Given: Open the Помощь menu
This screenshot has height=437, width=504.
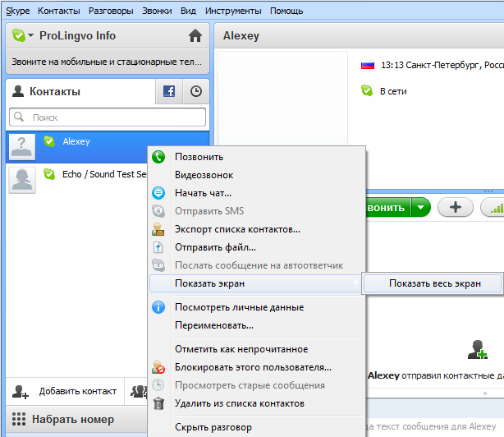Looking at the screenshot, I should pyautogui.click(x=286, y=11).
